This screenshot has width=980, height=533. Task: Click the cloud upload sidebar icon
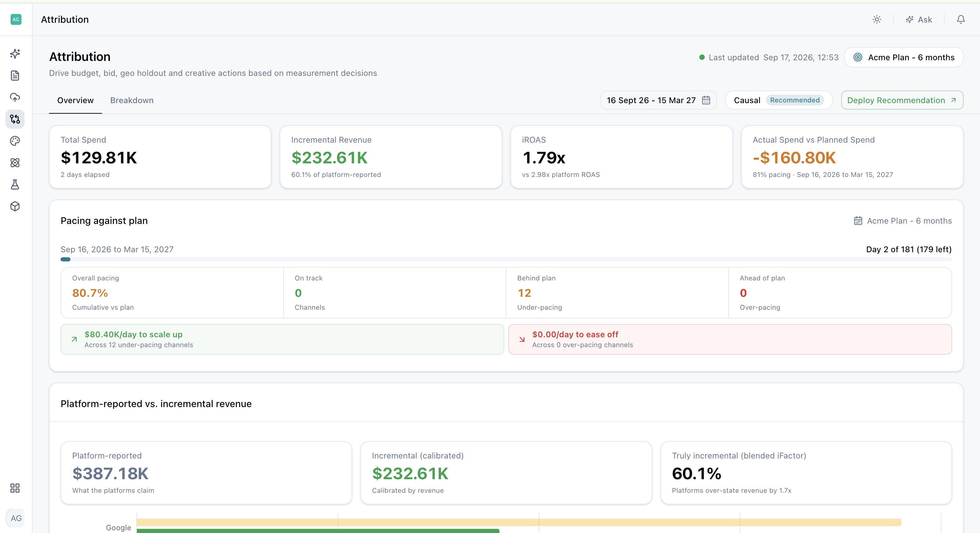15,97
